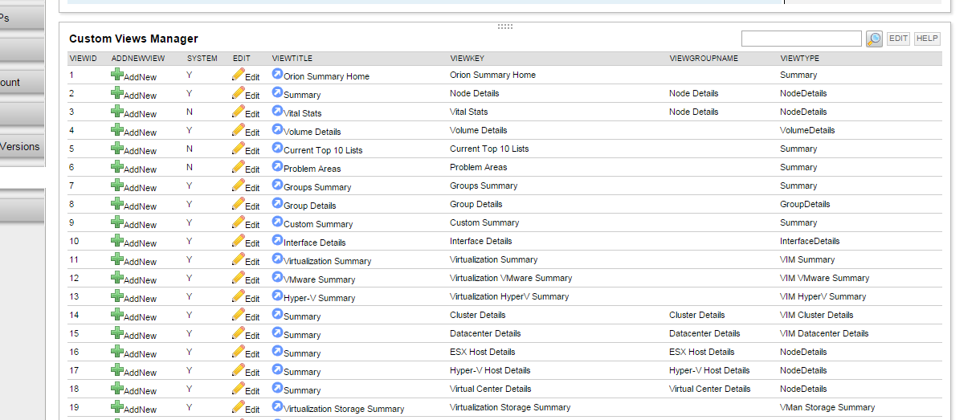Click the VIEWTITLE column header
This screenshot has width=980, height=420.
[x=292, y=59]
